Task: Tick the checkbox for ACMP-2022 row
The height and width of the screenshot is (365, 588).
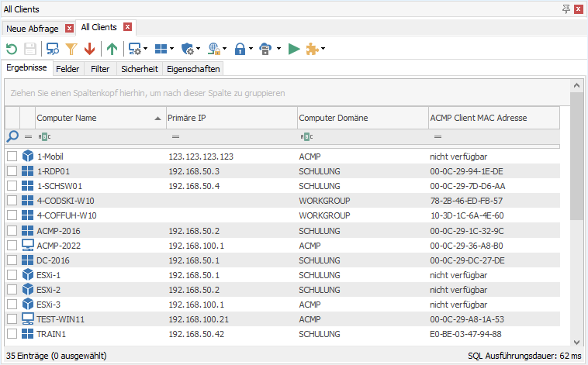Action: [12, 245]
